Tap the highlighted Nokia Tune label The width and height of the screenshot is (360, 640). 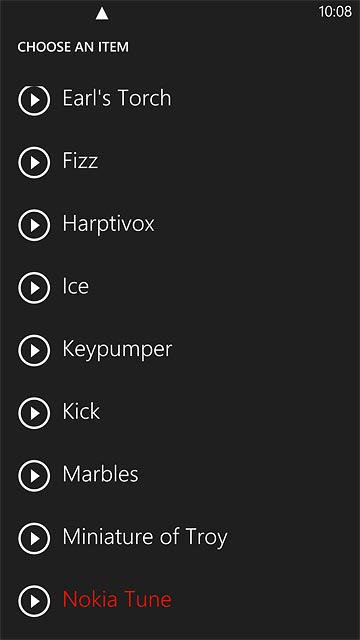(x=117, y=599)
